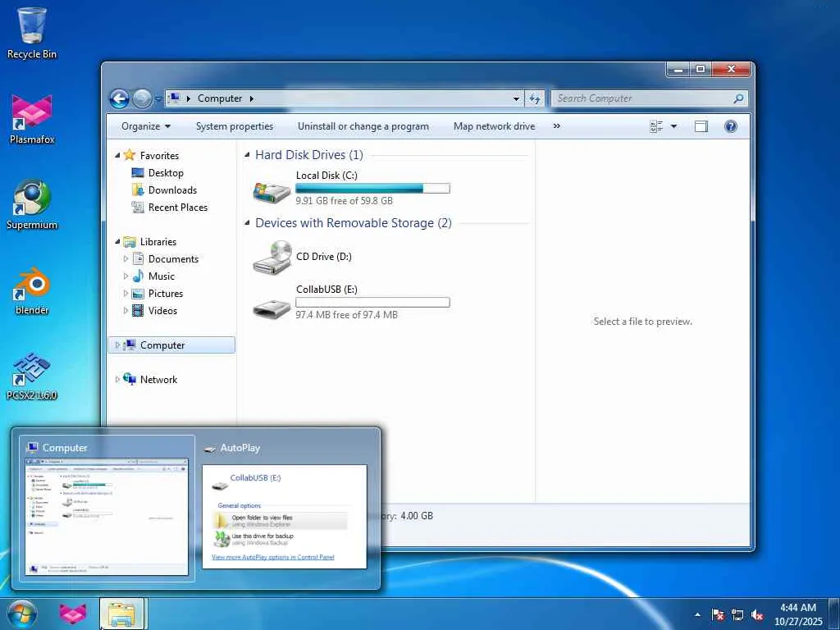Viewport: 840px width, 630px height.
Task: Select CollabUSB (E:) drive icon
Action: 272,308
